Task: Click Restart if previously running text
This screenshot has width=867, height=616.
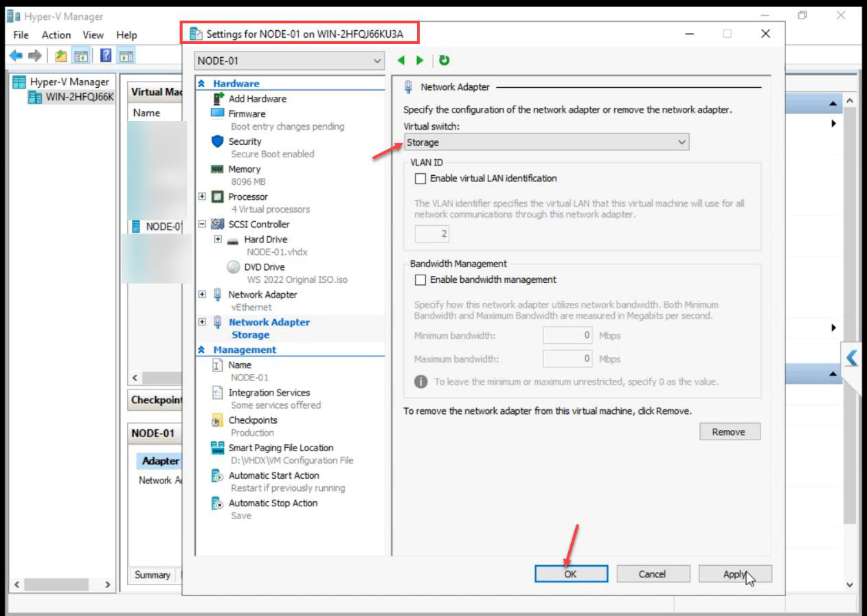Action: [x=288, y=488]
